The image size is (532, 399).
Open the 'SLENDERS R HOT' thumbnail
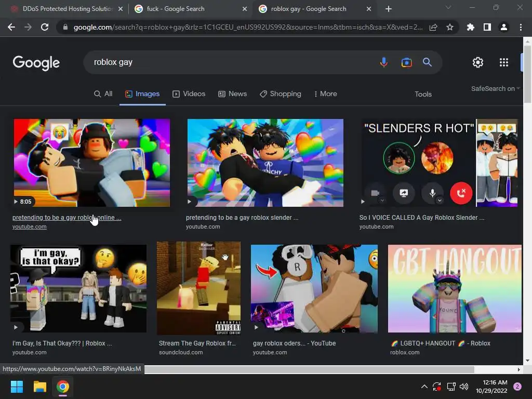[440, 163]
